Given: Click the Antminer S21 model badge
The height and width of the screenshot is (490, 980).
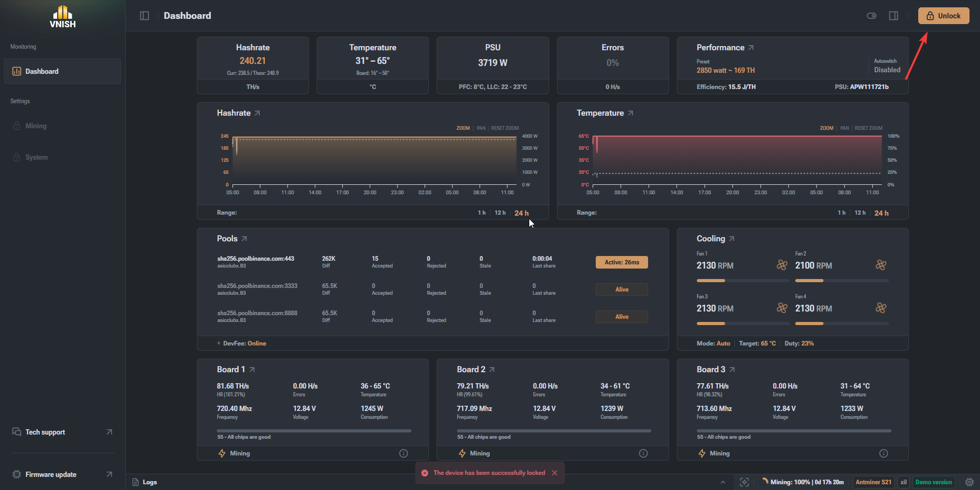Looking at the screenshot, I should 873,482.
